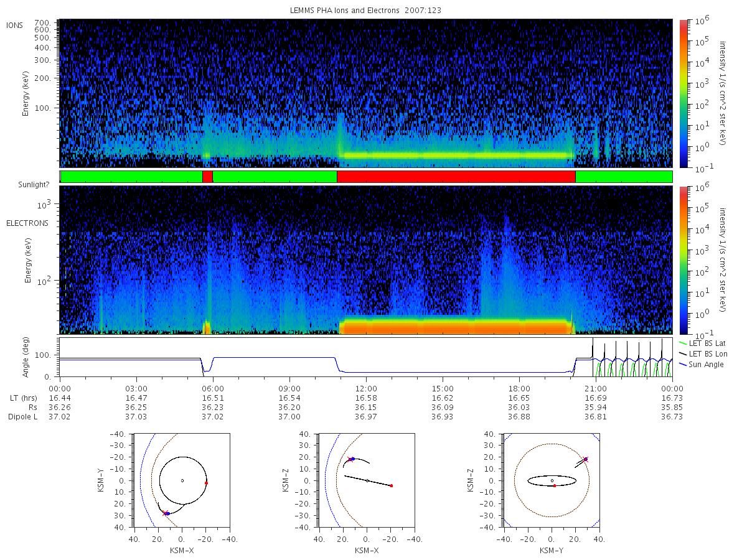
Task: Click the spacecraft marker in the KSM-X/KSM-Z plot
Action: tap(351, 459)
